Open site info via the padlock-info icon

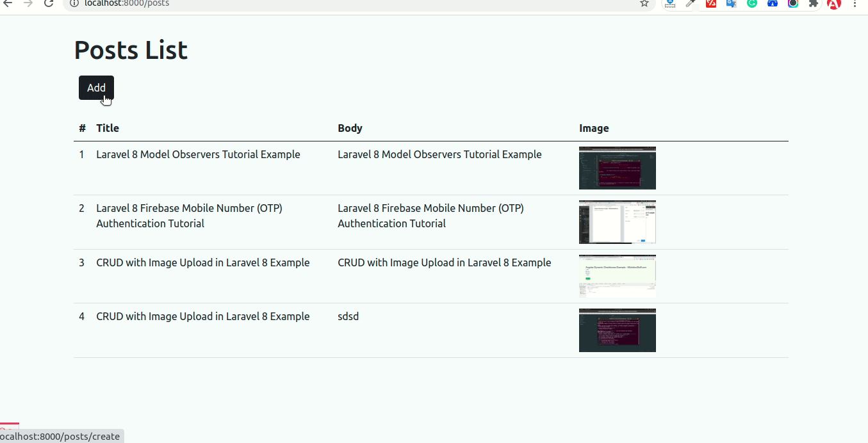coord(76,4)
